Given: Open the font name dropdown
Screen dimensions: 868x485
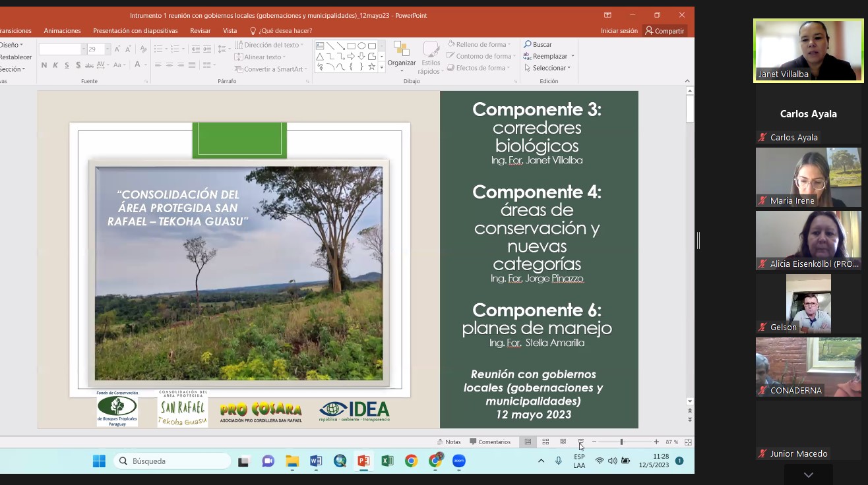Looking at the screenshot, I should point(84,49).
